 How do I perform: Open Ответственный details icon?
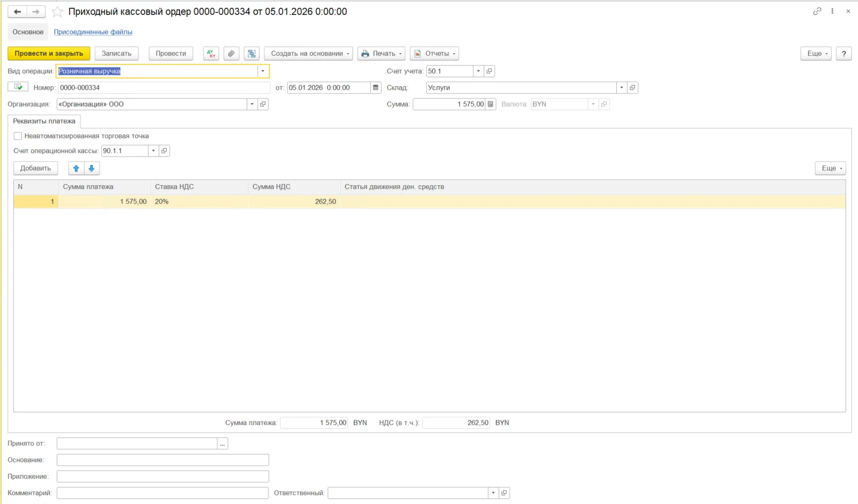click(504, 493)
